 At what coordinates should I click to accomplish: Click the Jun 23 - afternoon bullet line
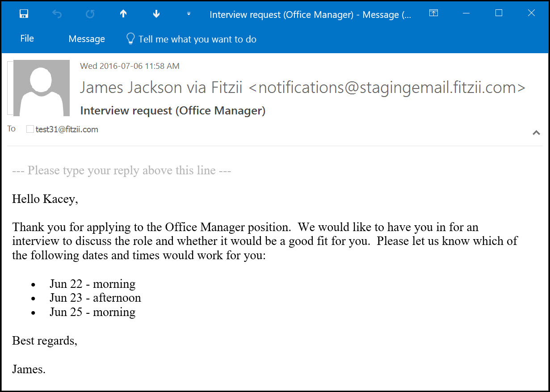click(95, 298)
